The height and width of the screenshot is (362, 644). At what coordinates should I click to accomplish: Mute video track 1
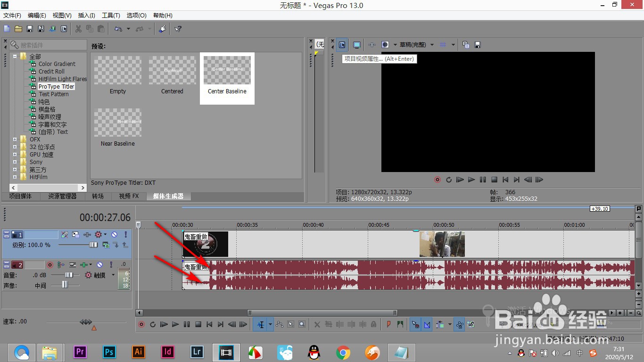[114, 234]
